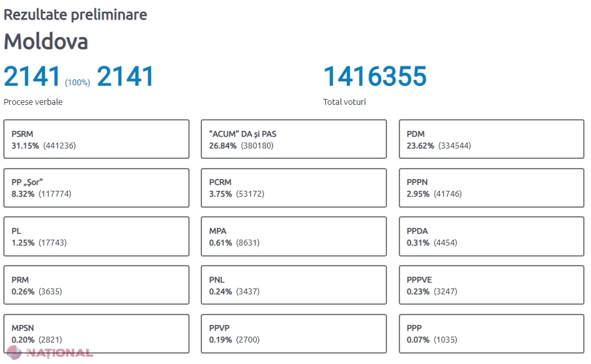The width and height of the screenshot is (591, 364).
Task: Click the PRM result box
Action: pyautogui.click(x=96, y=285)
